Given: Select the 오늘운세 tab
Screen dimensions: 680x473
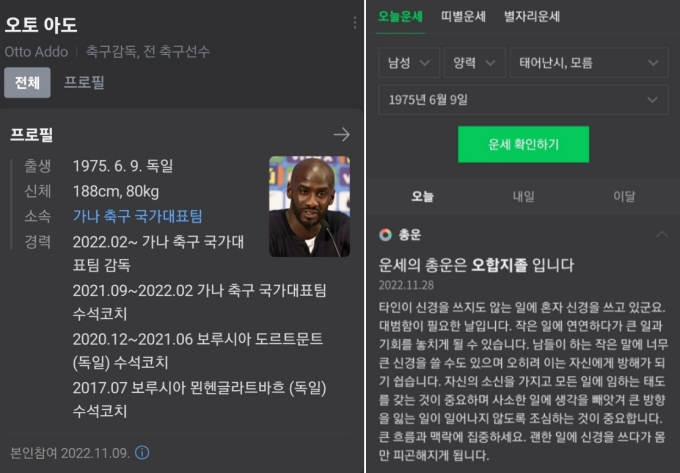Looking at the screenshot, I should [x=400, y=16].
